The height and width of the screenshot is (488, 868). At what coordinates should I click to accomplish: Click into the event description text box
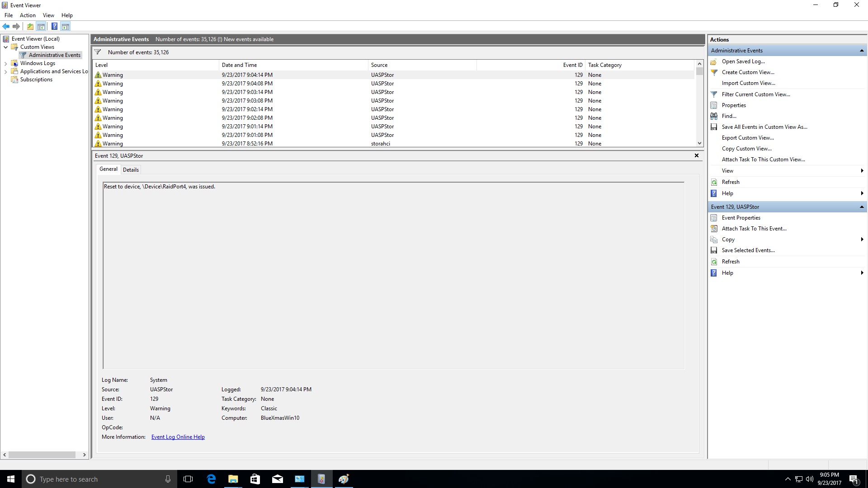point(393,276)
